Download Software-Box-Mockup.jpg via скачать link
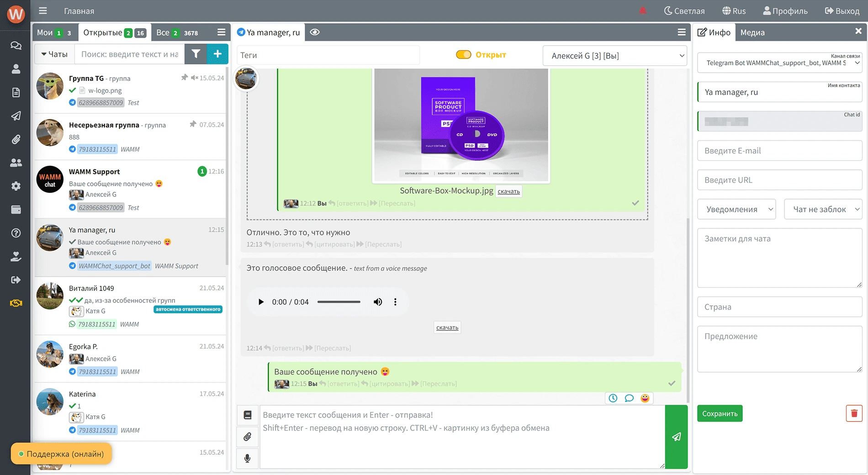Screen dimensions: 868x475 click(508, 191)
